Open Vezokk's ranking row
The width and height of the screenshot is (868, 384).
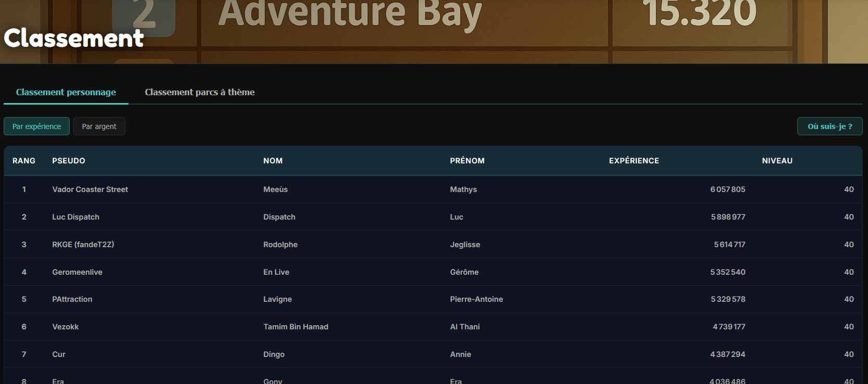[x=66, y=327]
